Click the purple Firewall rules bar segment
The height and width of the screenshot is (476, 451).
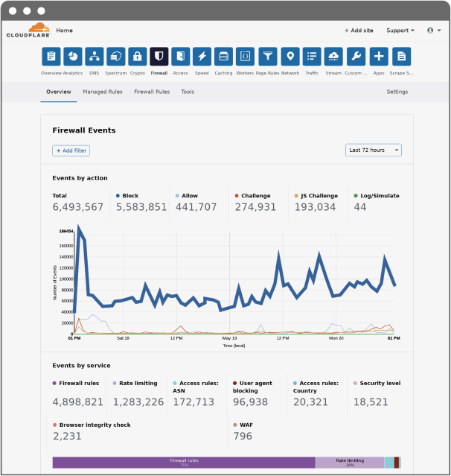tap(184, 463)
